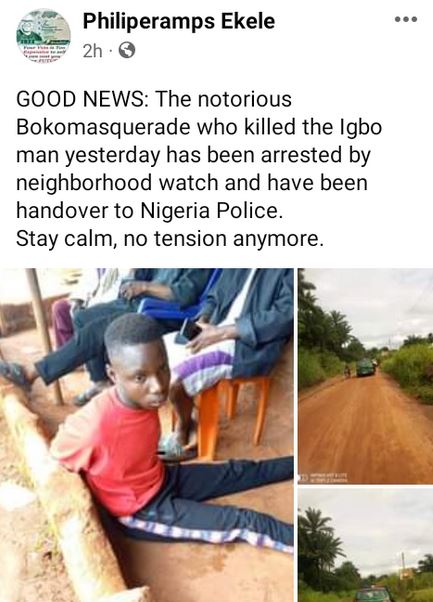
Task: Click the orange plastic chair in the photo
Action: (x=232, y=409)
